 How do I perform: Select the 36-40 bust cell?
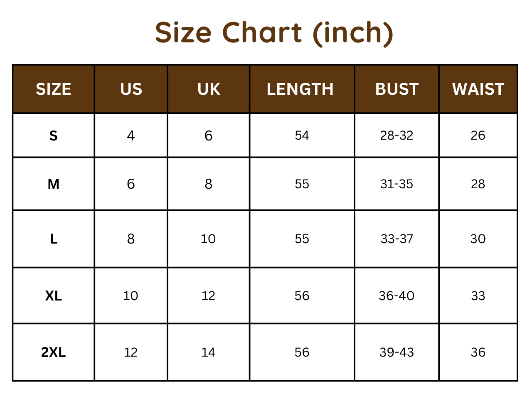click(x=397, y=296)
